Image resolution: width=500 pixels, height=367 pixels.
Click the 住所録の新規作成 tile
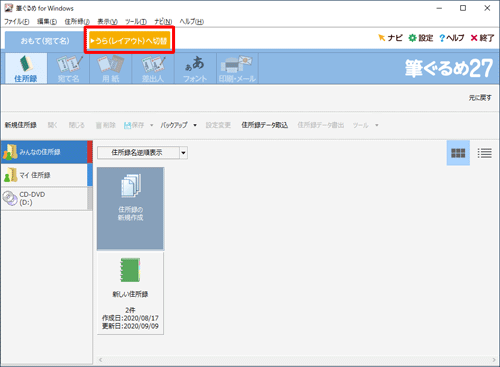pos(130,209)
